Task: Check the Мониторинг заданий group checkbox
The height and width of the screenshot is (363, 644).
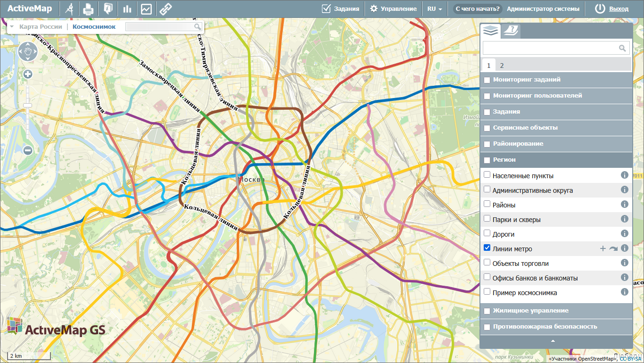Action: [x=487, y=80]
